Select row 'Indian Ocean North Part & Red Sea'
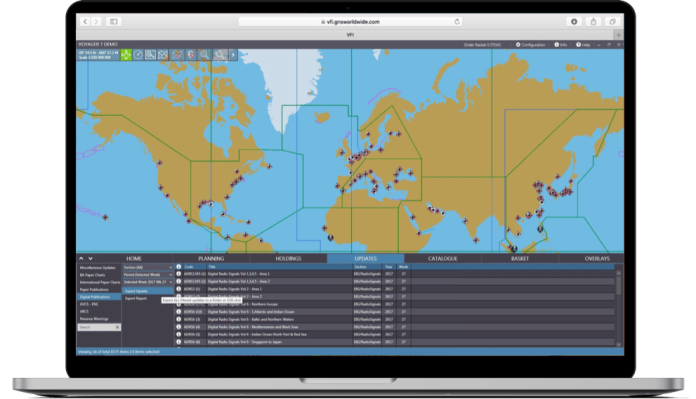Viewport: 696px width, 399px height. point(395,334)
